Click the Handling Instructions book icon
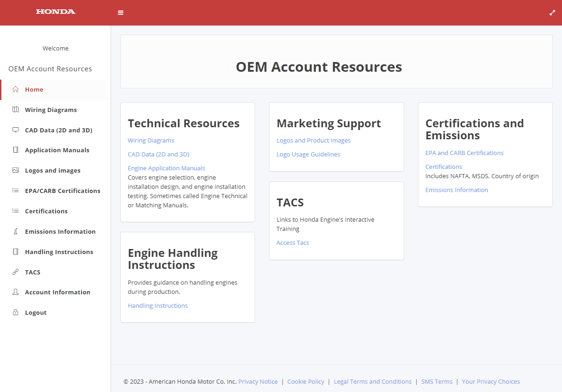This screenshot has width=562, height=392. point(16,252)
